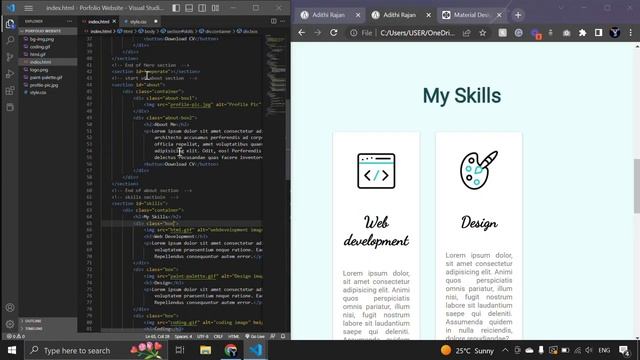The height and width of the screenshot is (360, 640).
Task: Toggle the bottom panel layout button
Action: click(x=189, y=8)
